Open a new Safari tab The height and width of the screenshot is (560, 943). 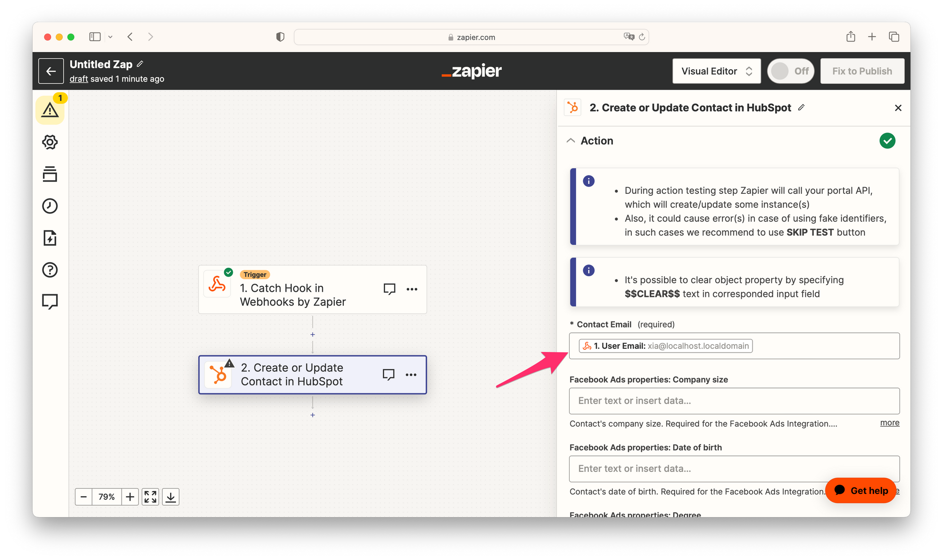872,37
